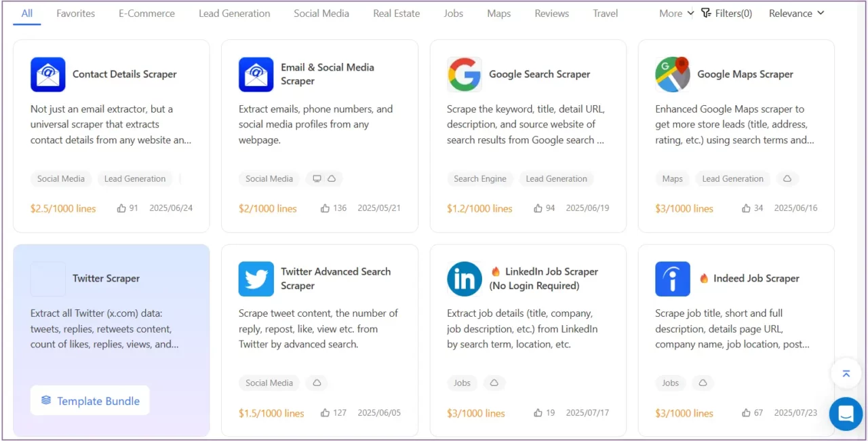Open the Real Estate category tab
Image resolution: width=868 pixels, height=441 pixels.
tap(396, 13)
